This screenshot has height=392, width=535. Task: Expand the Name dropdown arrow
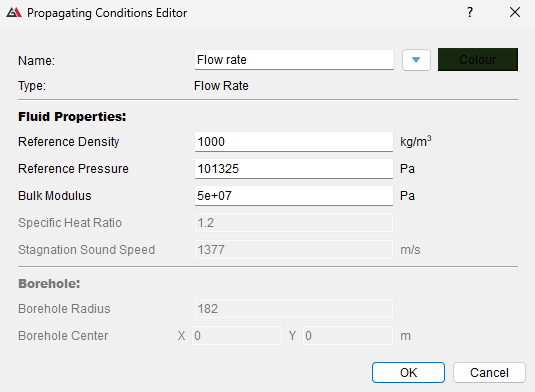(x=416, y=60)
